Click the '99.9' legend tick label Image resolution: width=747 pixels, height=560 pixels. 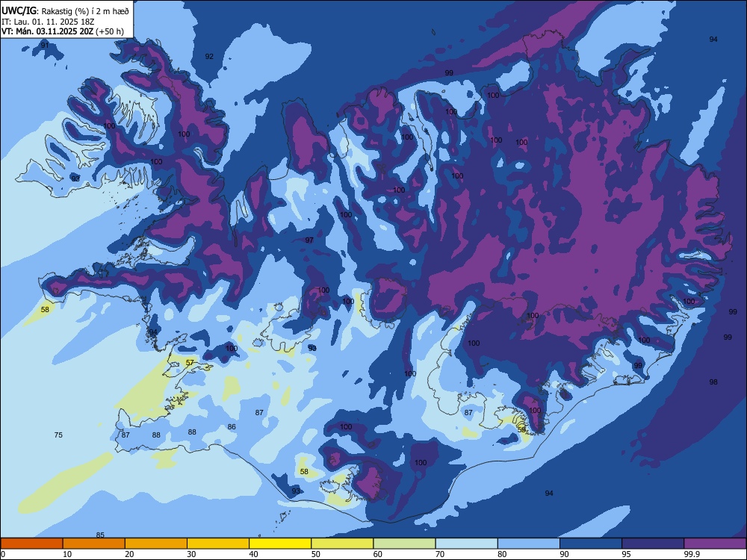point(691,554)
